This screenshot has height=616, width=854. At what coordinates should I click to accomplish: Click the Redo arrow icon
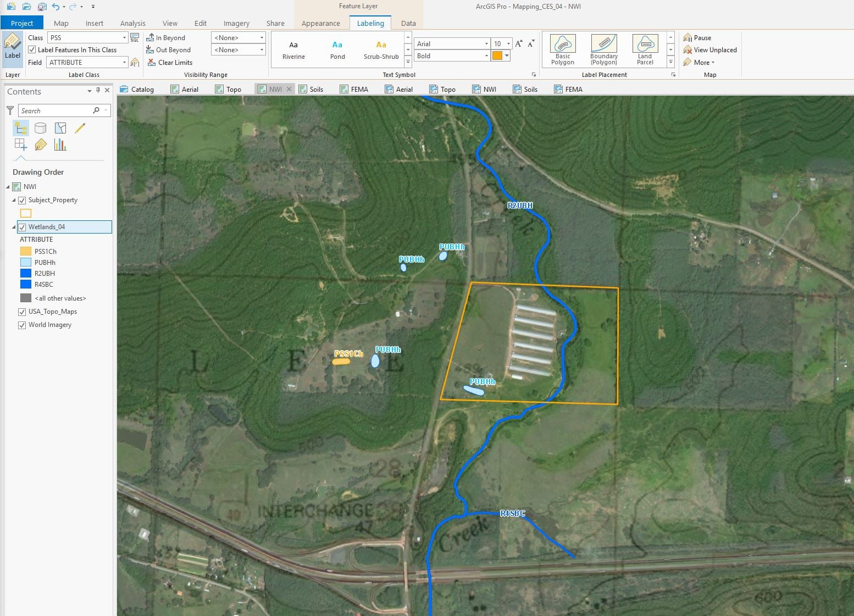point(73,7)
